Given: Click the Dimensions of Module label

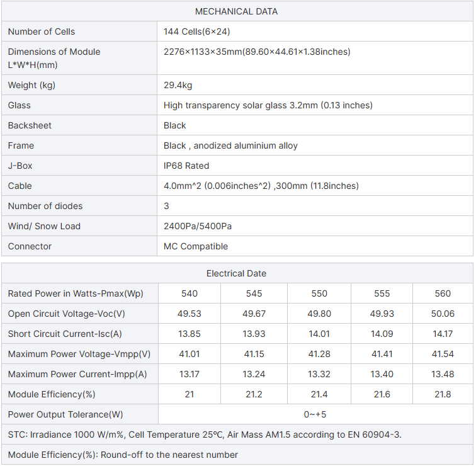Looking at the screenshot, I should pyautogui.click(x=54, y=52).
